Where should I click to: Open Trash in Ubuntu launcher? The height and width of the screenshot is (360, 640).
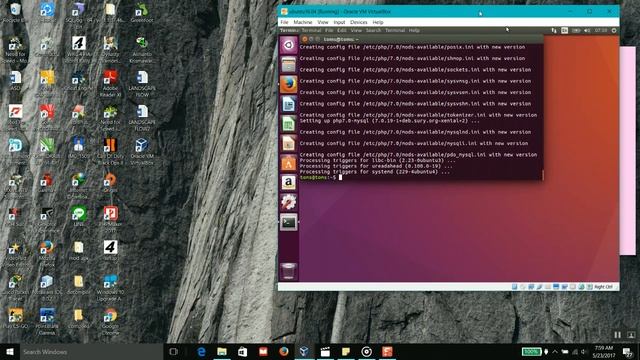pos(289,271)
